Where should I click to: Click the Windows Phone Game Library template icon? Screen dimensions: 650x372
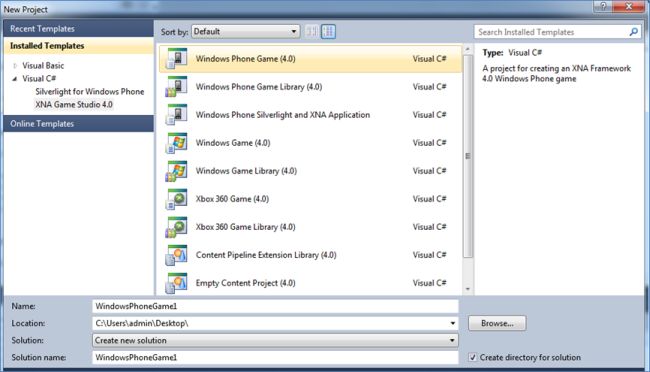[x=176, y=87]
